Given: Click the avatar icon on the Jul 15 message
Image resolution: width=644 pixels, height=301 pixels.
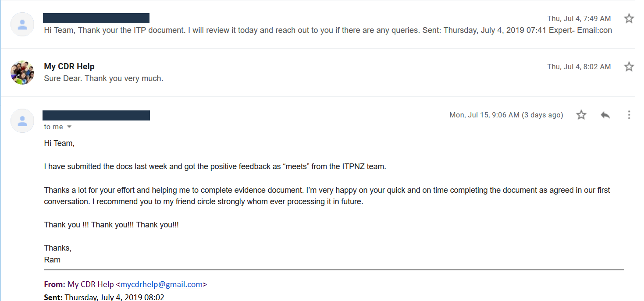Looking at the screenshot, I should point(22,121).
